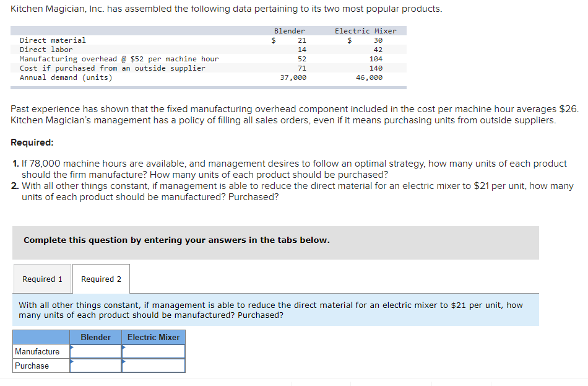Click the 46,000 Electric Mixer demand value
Screen dimensions: 588x386
coord(370,77)
